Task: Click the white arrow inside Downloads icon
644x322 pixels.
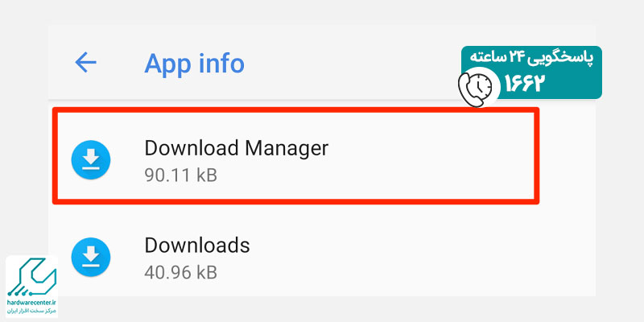Action: point(91,256)
